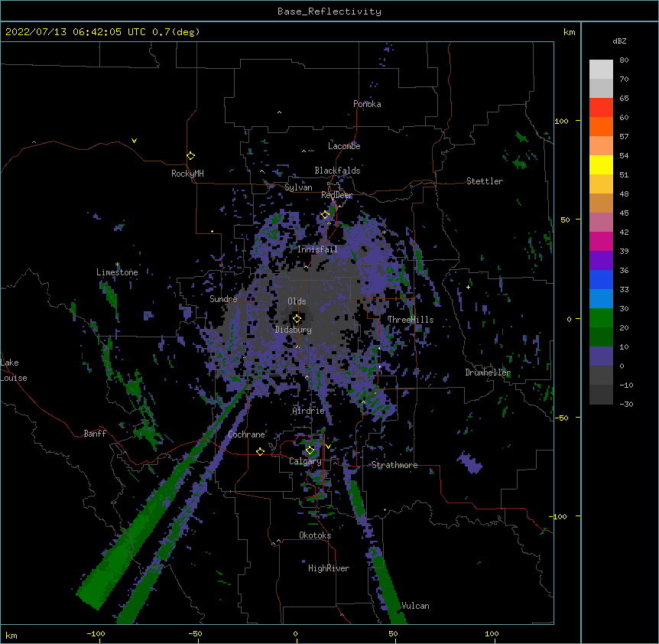The image size is (659, 644).
Task: Click the white plus marker north of Drumheller
Action: point(468,287)
